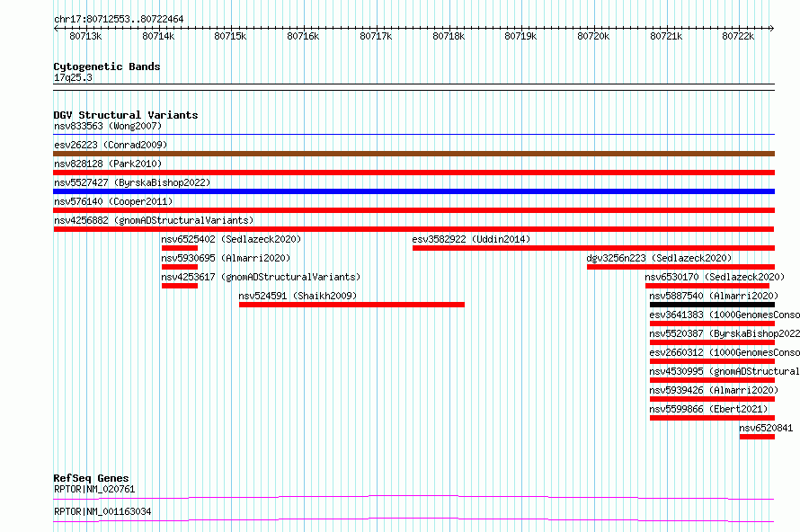This screenshot has width=800, height=532.
Task: Click the 80715k ruler tick label
Action: pyautogui.click(x=231, y=36)
